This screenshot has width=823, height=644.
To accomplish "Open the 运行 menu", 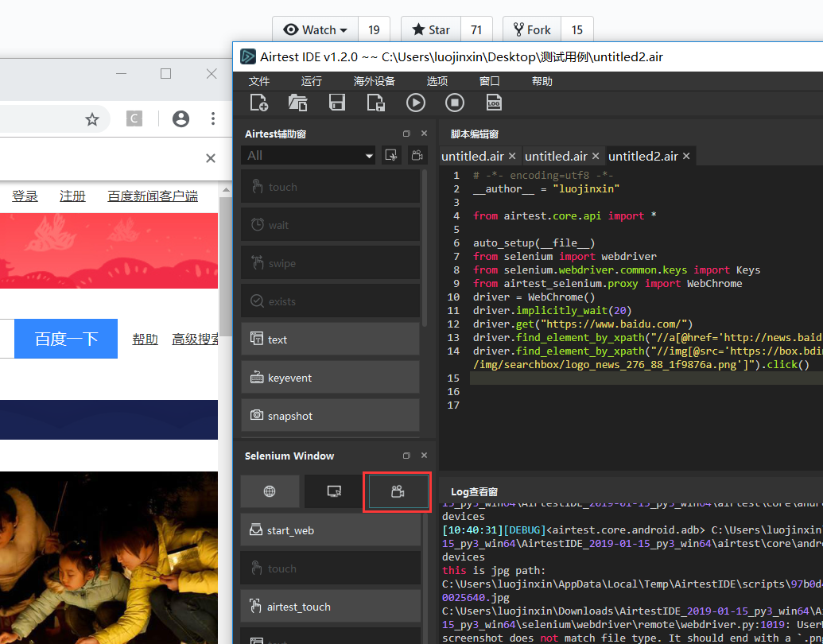I will point(312,81).
